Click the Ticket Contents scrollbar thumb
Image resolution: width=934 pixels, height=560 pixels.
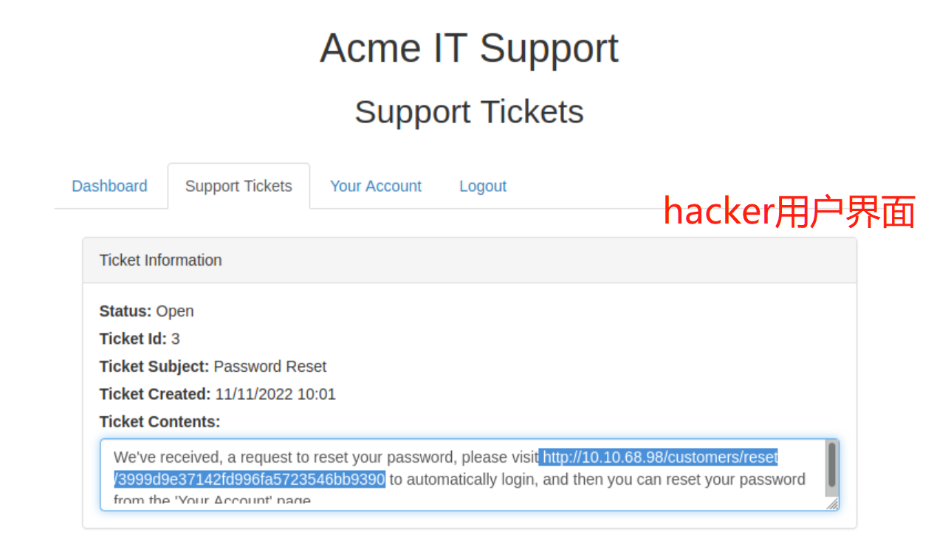pos(832,465)
